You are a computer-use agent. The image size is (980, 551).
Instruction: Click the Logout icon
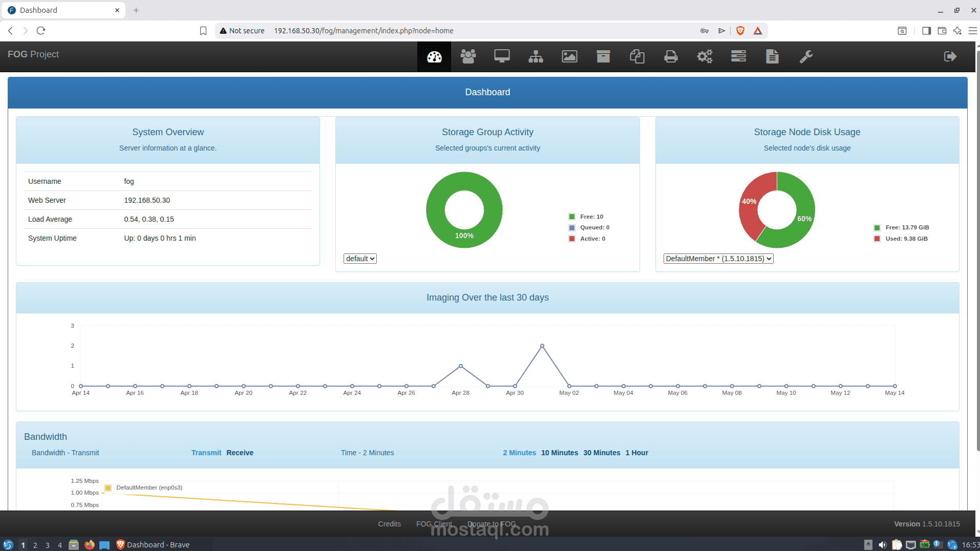pos(950,56)
